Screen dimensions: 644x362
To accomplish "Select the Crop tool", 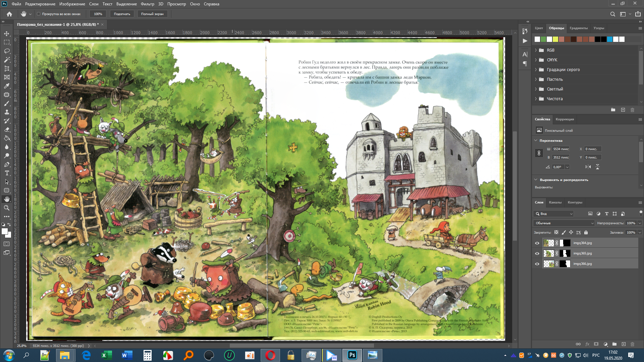I will point(7,68).
